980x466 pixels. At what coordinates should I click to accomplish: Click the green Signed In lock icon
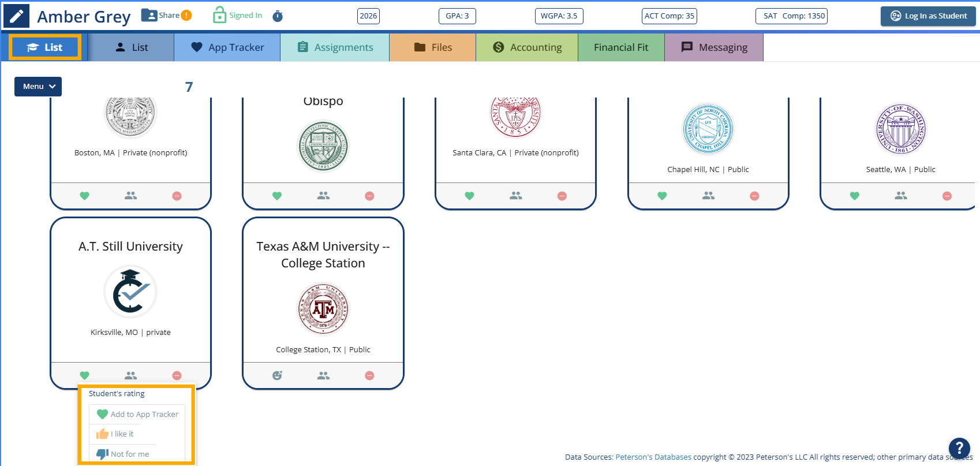(219, 15)
